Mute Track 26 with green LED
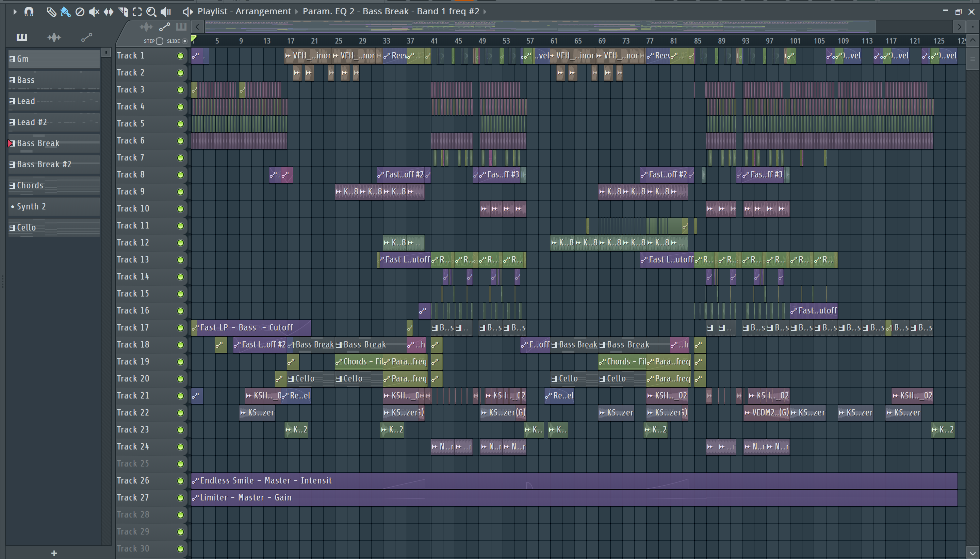This screenshot has width=980, height=559. click(180, 481)
